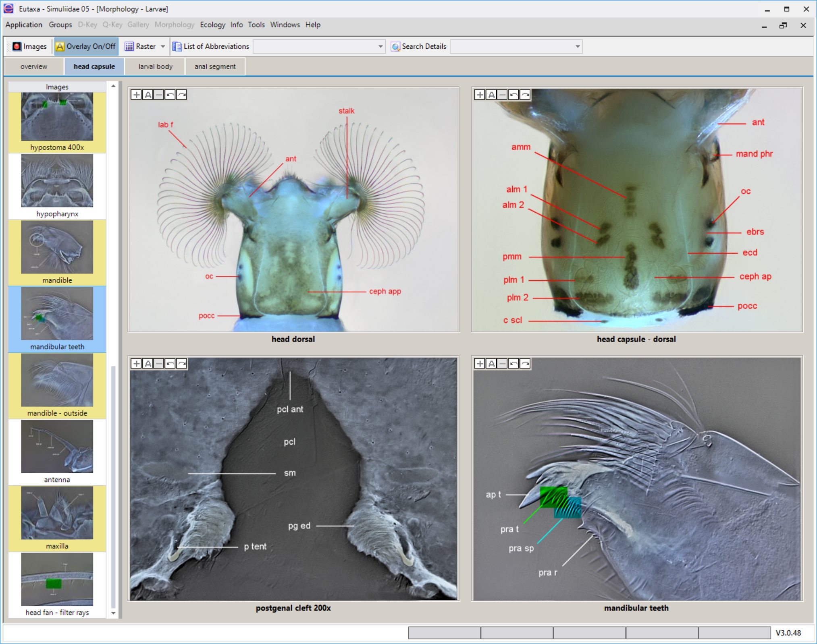Select the mandibular teeth thumbnail

57,319
